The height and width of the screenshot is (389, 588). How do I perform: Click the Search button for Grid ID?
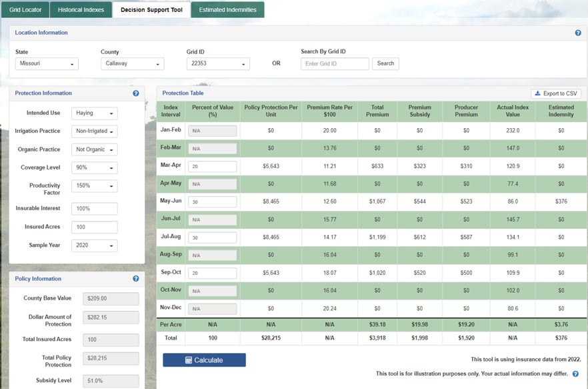click(x=385, y=63)
